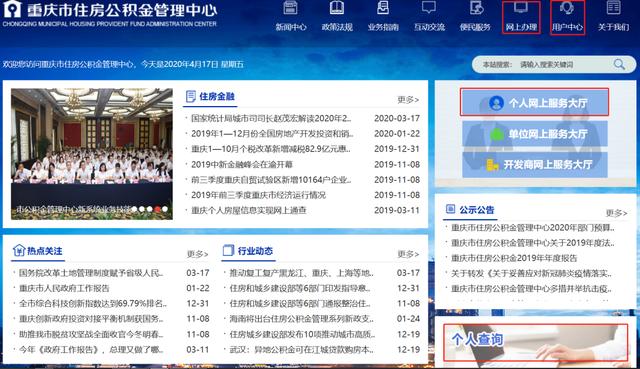Select the last carousel dot on slideshow
The image size is (640, 369).
[165, 209]
